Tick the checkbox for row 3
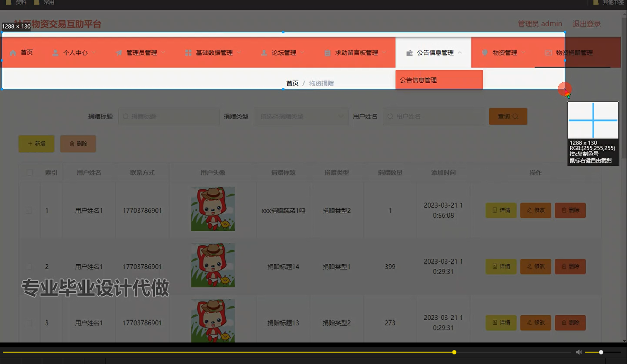The height and width of the screenshot is (364, 627). (29, 323)
